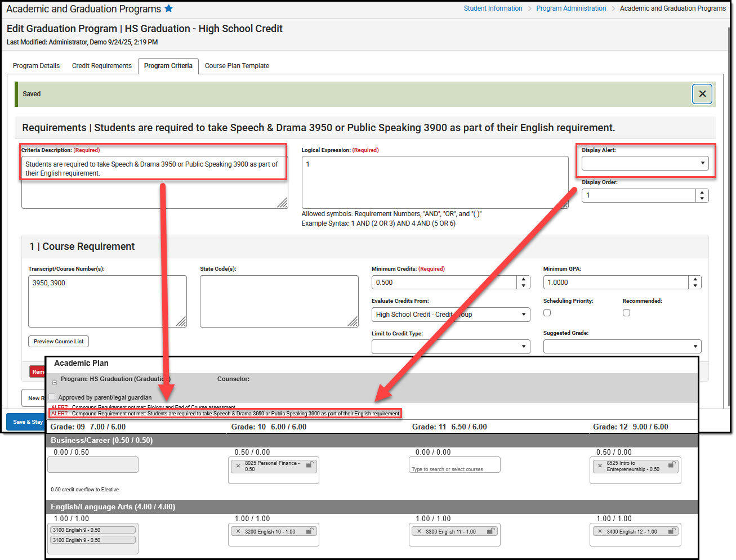Dismiss the Saved banner with the X icon
Viewport: 736px width, 560px height.
click(702, 94)
